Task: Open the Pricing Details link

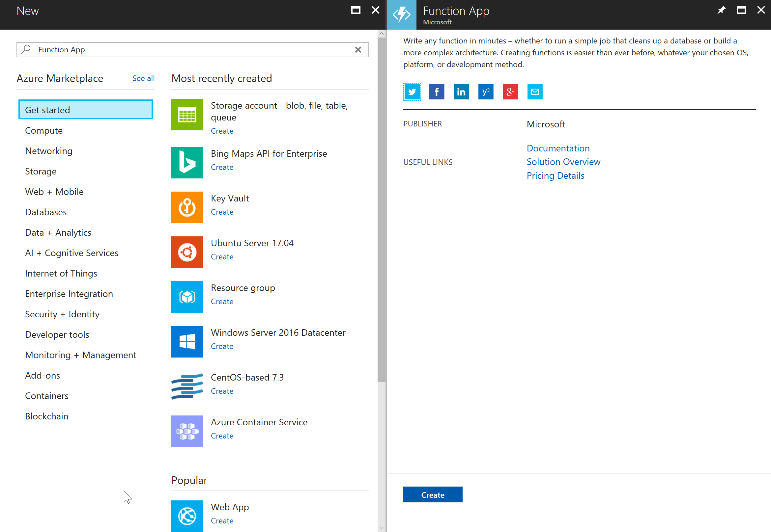Action: 556,175
